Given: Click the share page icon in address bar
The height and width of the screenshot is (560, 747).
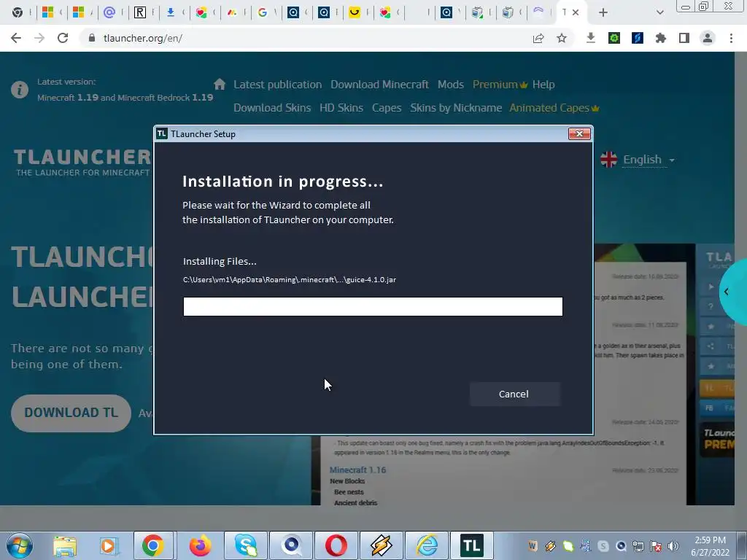Looking at the screenshot, I should (x=538, y=38).
